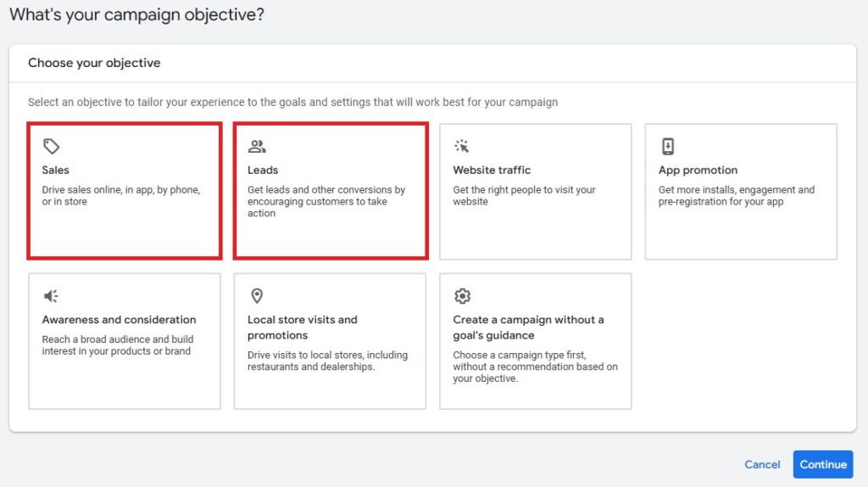Image resolution: width=868 pixels, height=487 pixels.
Task: Select Awareness and consideration objective
Action: coord(125,341)
